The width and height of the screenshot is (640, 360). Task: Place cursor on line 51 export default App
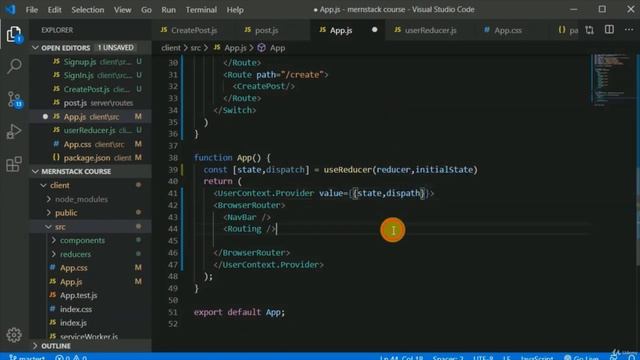point(239,312)
